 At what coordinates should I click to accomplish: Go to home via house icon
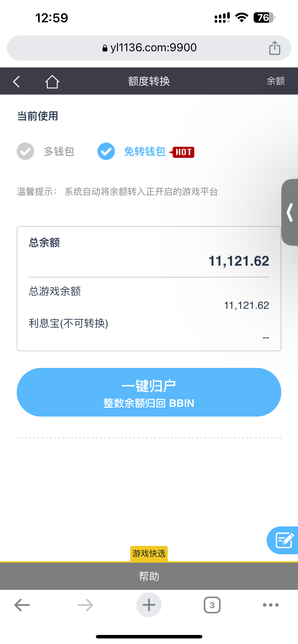(52, 82)
